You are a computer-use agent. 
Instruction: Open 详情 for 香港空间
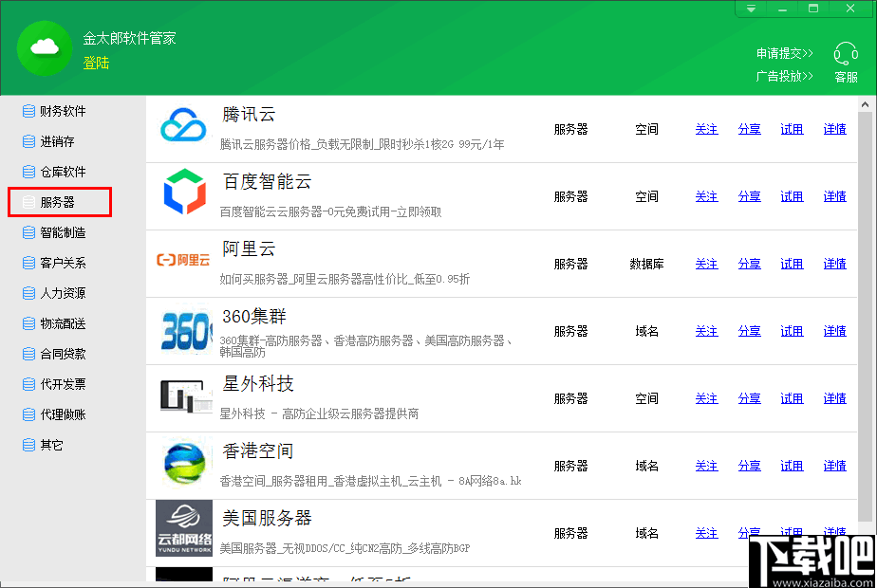pos(834,466)
